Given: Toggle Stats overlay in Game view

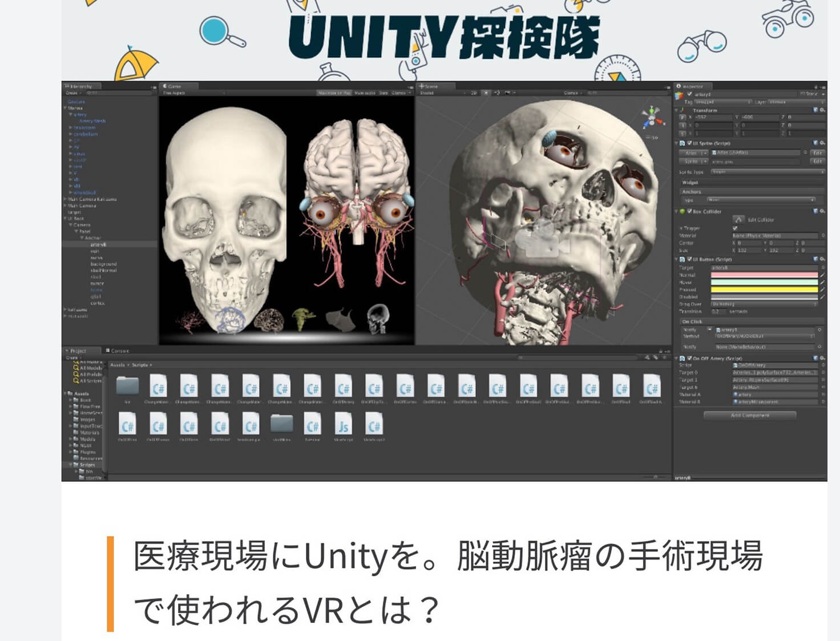Looking at the screenshot, I should tap(383, 93).
